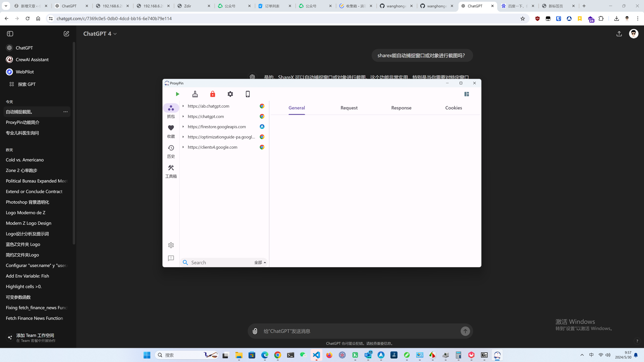
Task: Switch to the Cookies tab
Action: click(x=453, y=108)
